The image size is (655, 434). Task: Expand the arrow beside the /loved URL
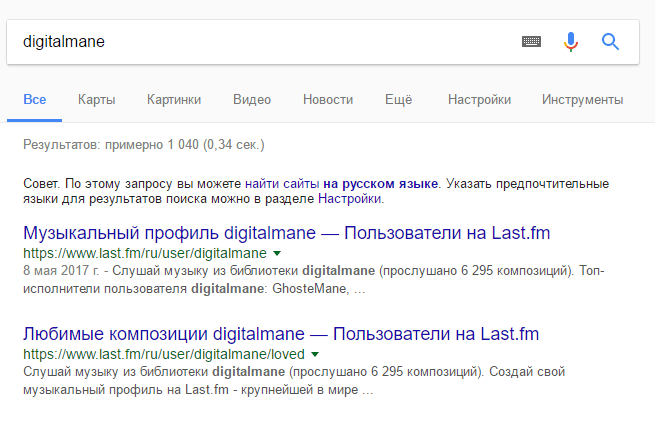[315, 354]
